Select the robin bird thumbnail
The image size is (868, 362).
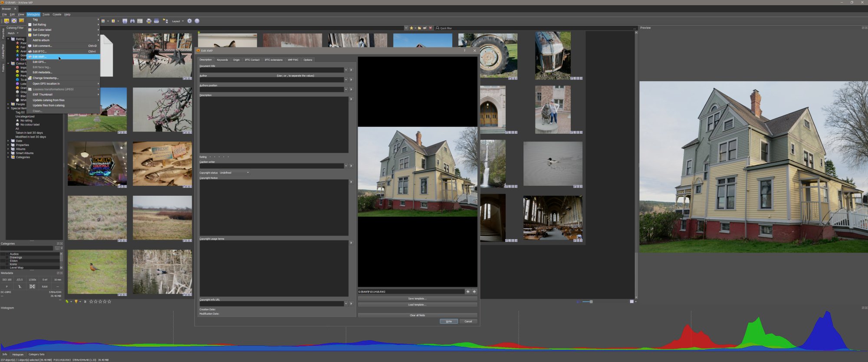point(97,272)
